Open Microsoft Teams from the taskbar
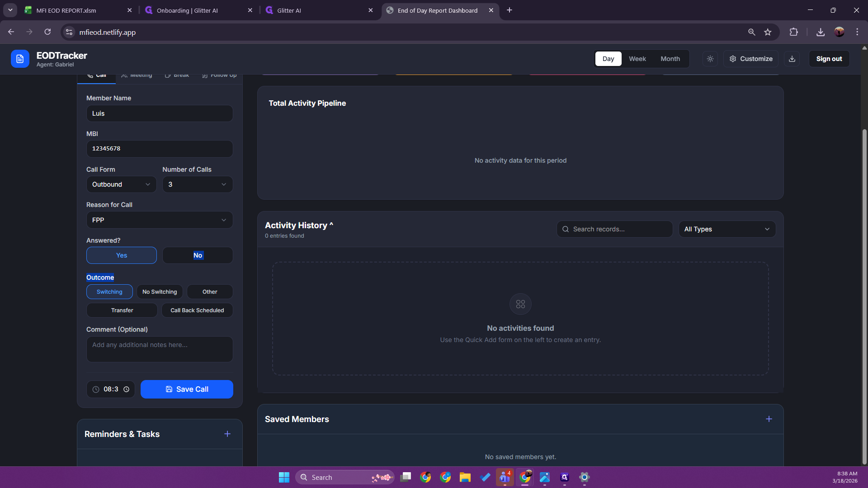This screenshot has height=488, width=868. [x=505, y=477]
